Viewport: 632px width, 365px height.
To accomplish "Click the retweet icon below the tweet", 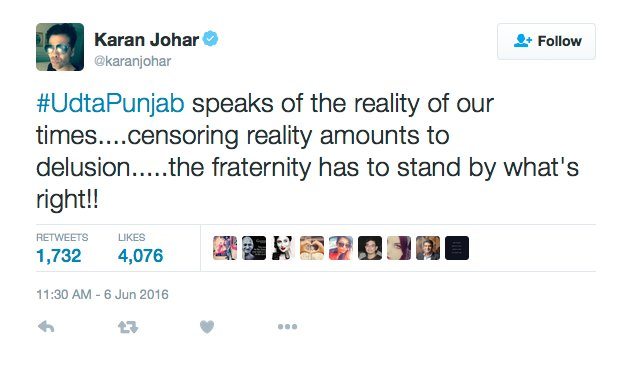I will tap(128, 327).
